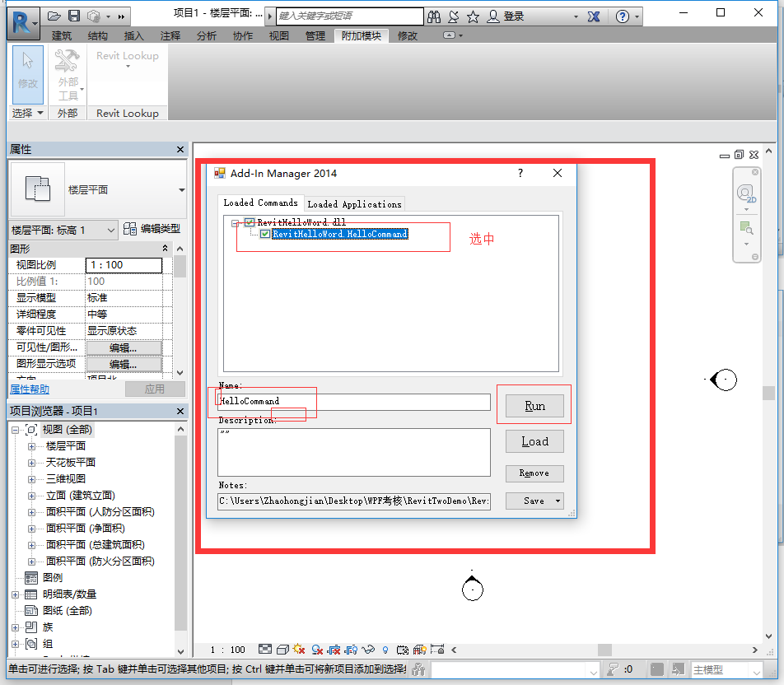784x685 pixels.
Task: Click the 编辑类型 edit type icon
Action: pyautogui.click(x=129, y=229)
